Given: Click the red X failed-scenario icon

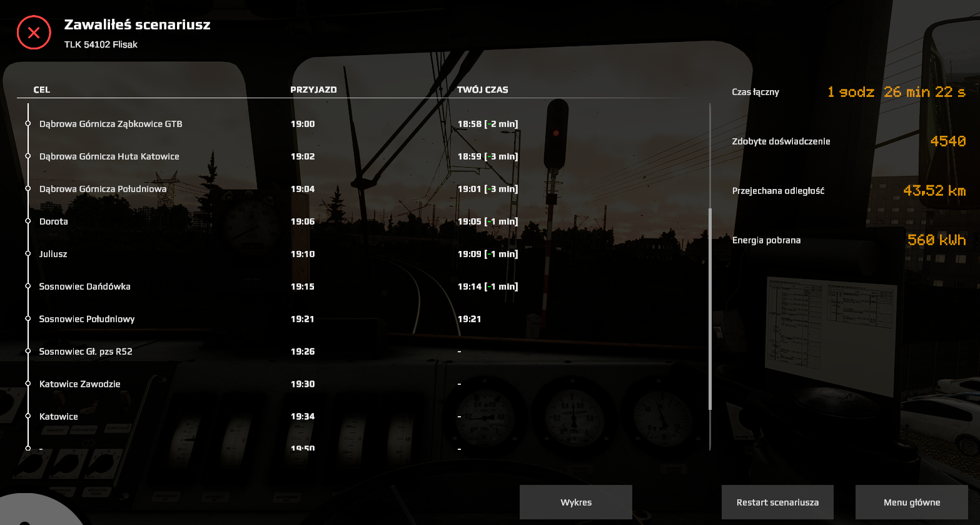Looking at the screenshot, I should [34, 33].
